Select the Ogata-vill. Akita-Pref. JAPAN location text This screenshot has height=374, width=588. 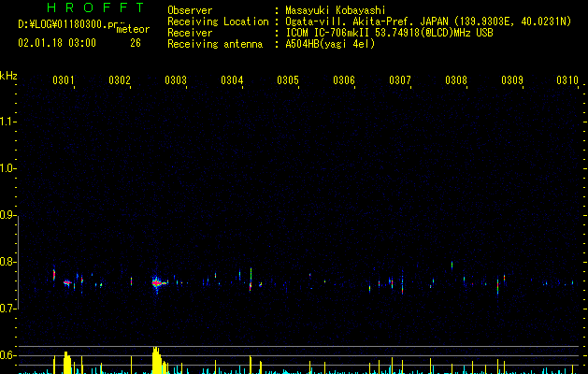click(x=428, y=22)
